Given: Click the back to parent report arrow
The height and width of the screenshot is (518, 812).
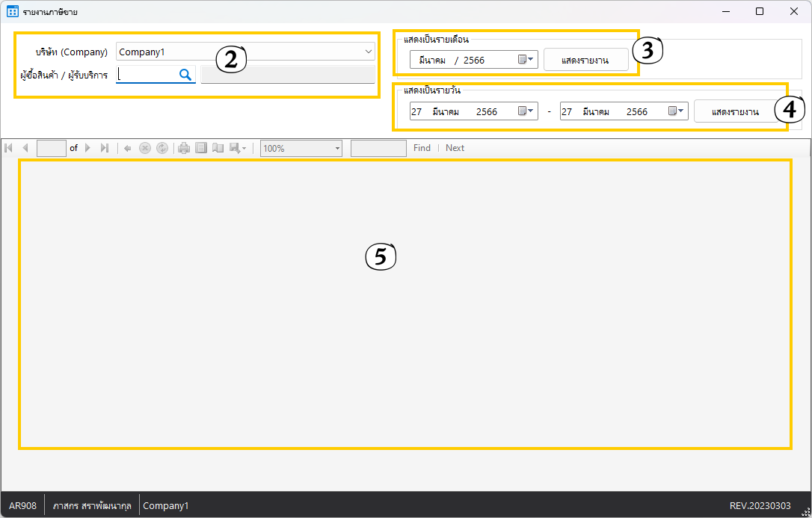Looking at the screenshot, I should (128, 148).
